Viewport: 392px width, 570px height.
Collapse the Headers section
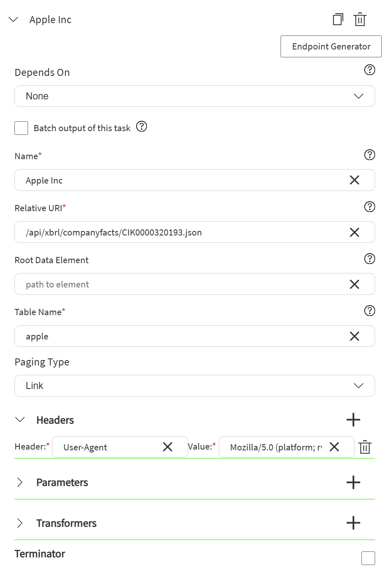(x=20, y=420)
